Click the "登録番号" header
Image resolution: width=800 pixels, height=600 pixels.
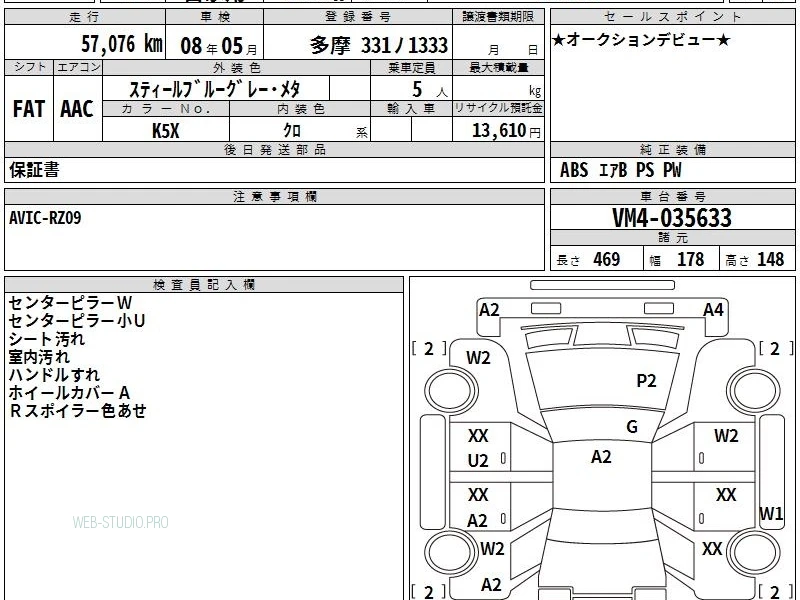(x=358, y=17)
